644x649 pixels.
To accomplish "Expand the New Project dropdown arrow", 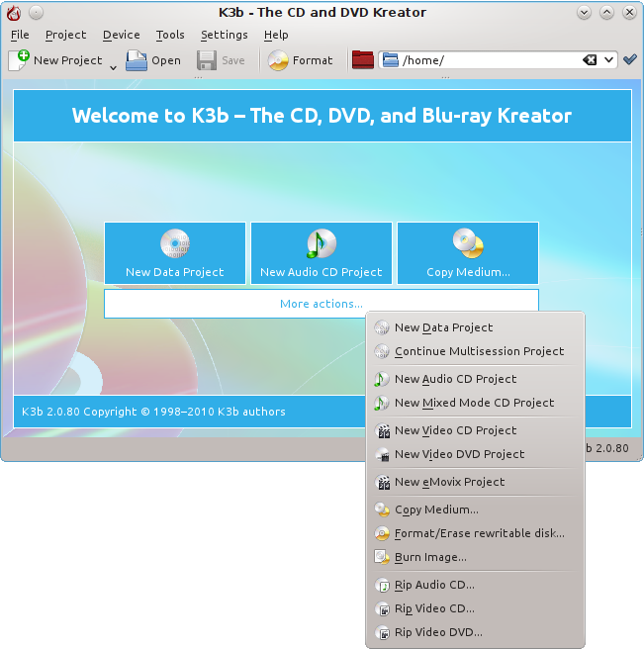I will tap(113, 67).
